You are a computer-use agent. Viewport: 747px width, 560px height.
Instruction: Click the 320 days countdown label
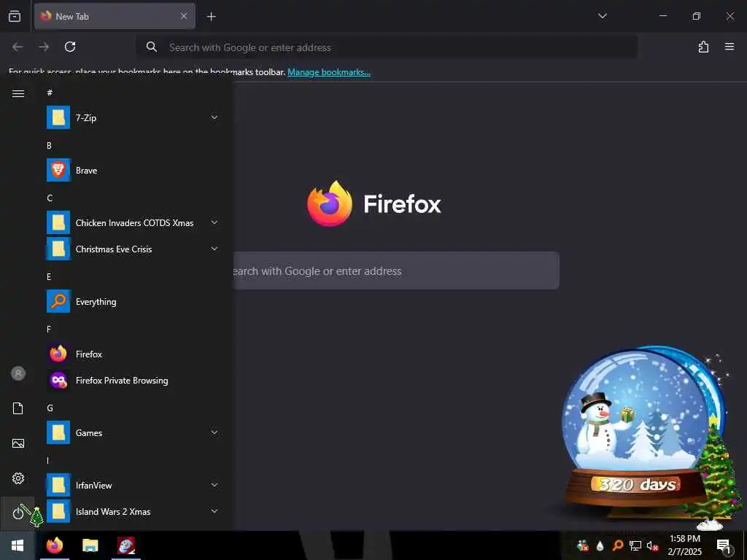point(637,484)
